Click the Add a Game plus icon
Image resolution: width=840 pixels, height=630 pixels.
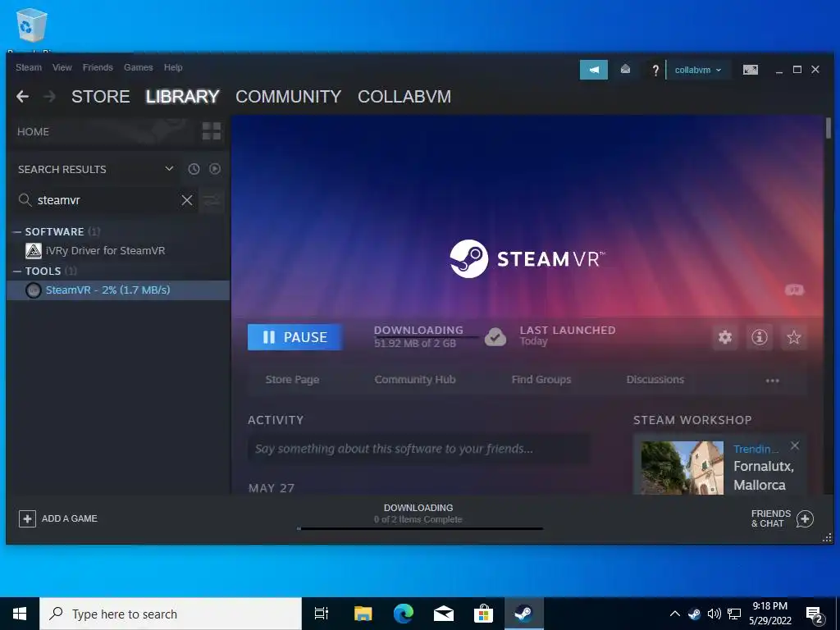[27, 518]
